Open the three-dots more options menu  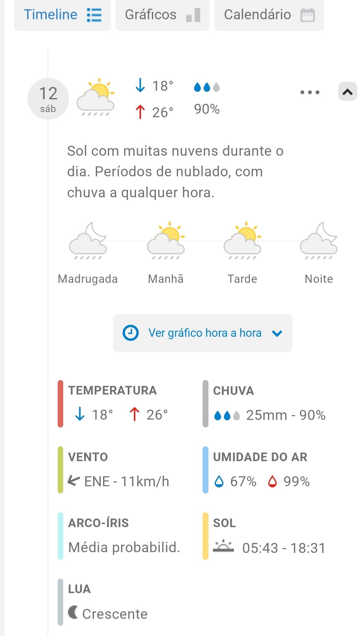click(310, 92)
